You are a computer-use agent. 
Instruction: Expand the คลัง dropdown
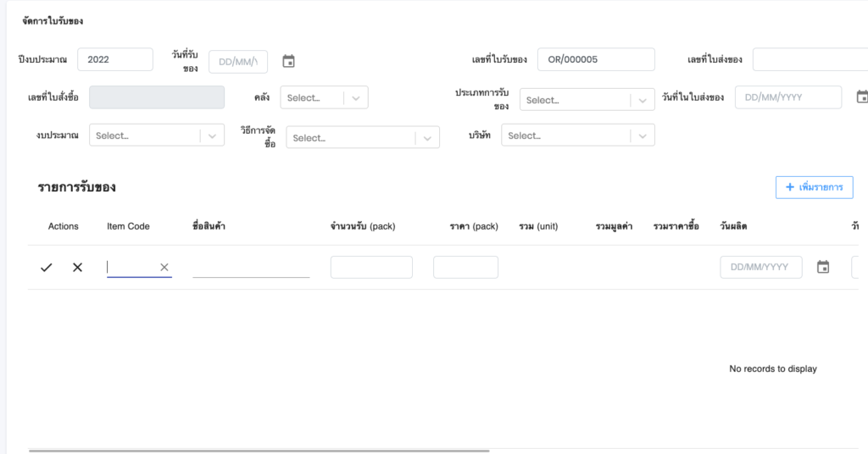(356, 97)
